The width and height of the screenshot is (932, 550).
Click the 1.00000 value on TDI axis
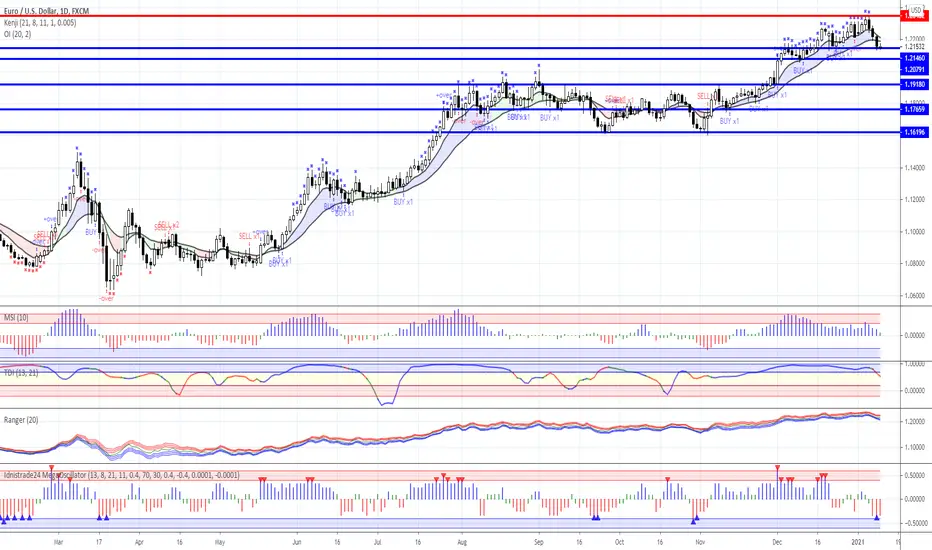(915, 364)
